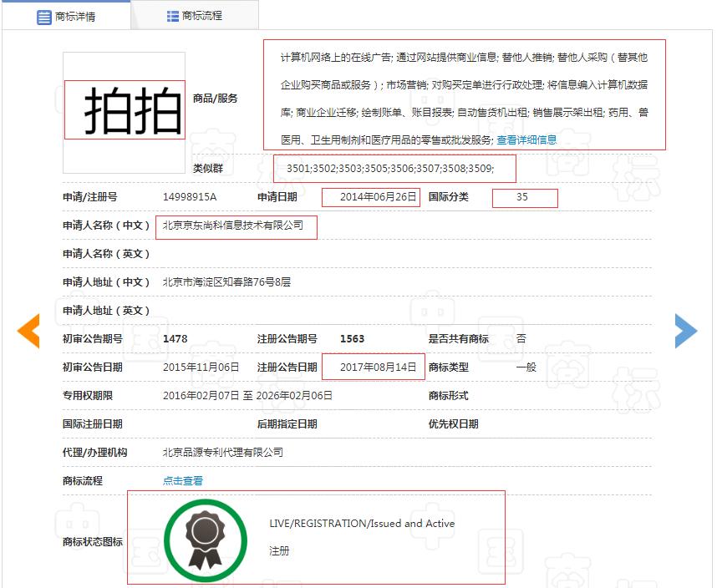717x588 pixels.
Task: Click international classification value 35
Action: [525, 198]
